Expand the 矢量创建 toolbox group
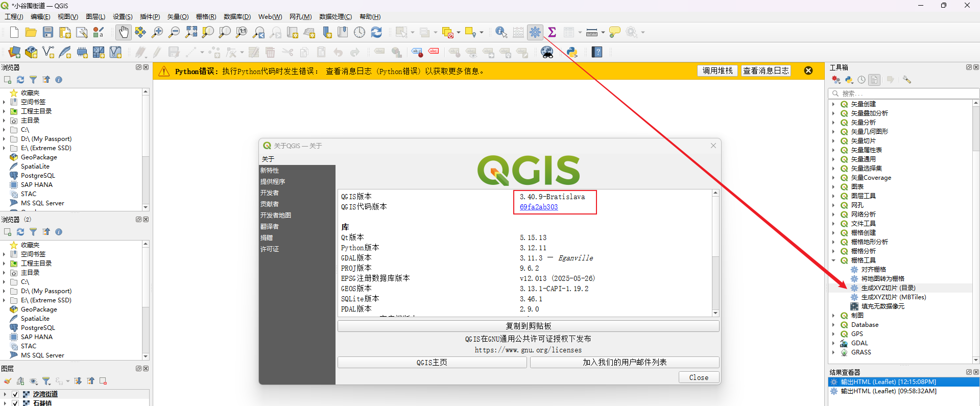 tap(833, 104)
